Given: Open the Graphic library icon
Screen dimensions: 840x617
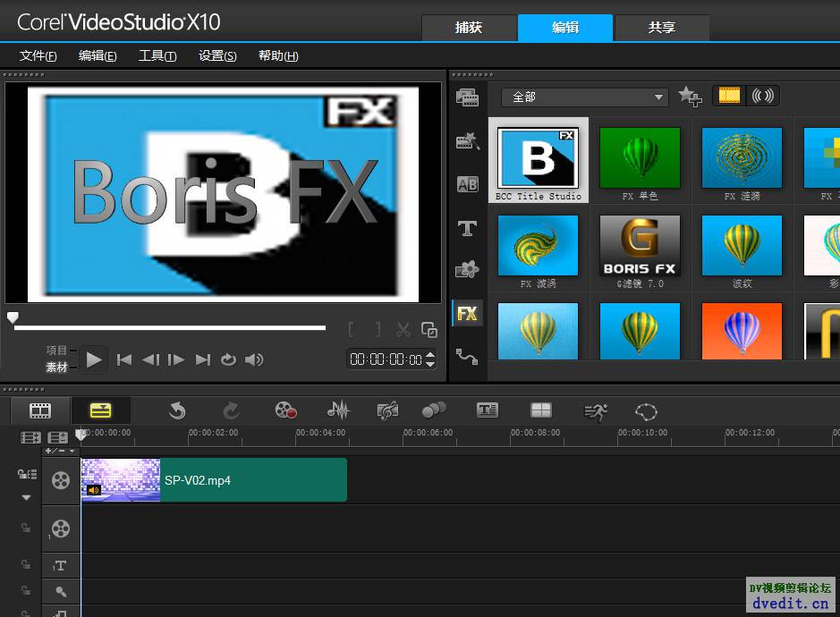Looking at the screenshot, I should [467, 269].
